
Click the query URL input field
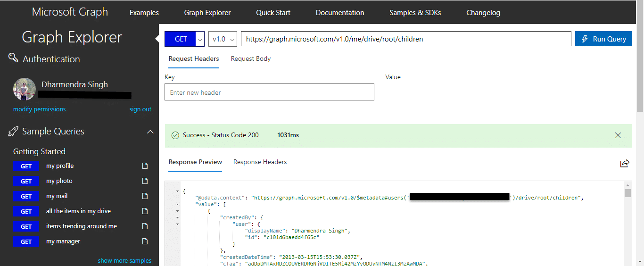coord(406,39)
